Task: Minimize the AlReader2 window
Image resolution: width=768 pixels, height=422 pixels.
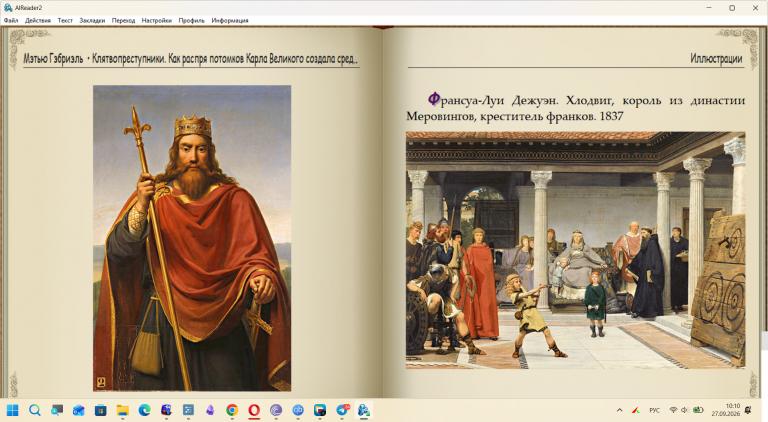Action: pyautogui.click(x=709, y=8)
